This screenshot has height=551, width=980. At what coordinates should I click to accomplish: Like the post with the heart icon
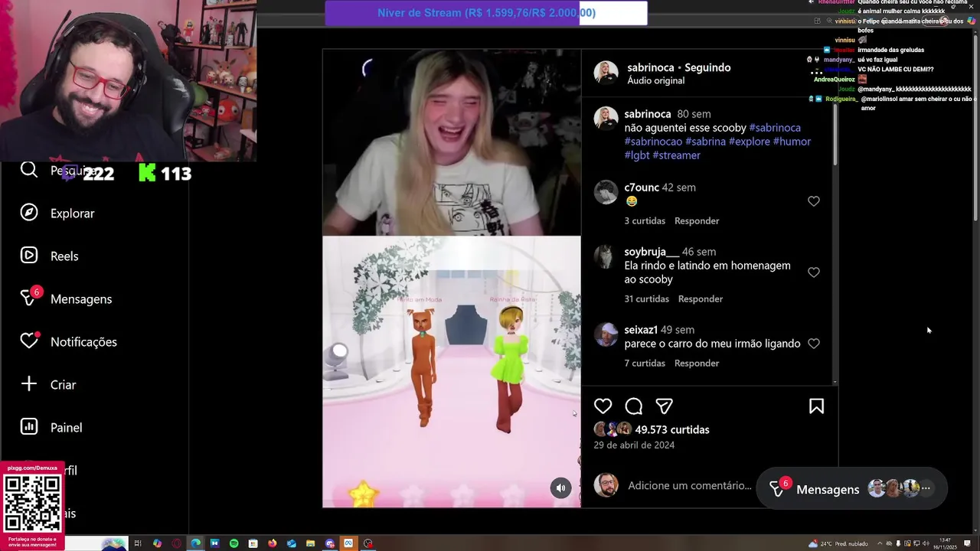point(603,406)
